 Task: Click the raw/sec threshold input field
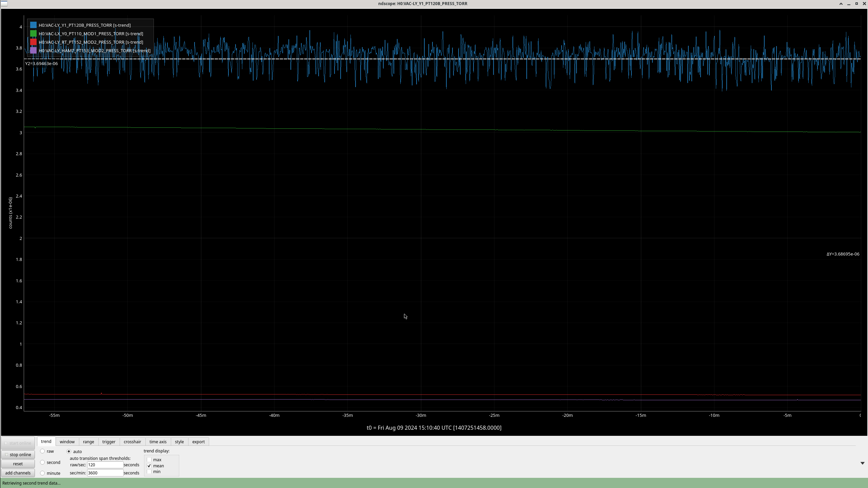click(105, 465)
